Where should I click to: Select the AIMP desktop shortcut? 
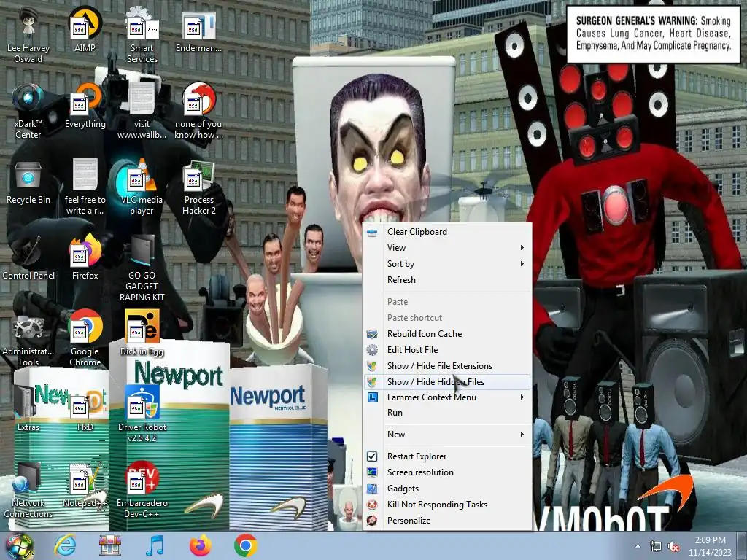pyautogui.click(x=85, y=30)
